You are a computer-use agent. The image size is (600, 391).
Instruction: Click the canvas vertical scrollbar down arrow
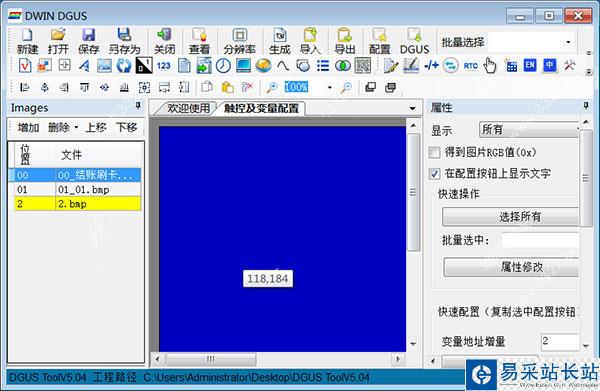click(413, 344)
